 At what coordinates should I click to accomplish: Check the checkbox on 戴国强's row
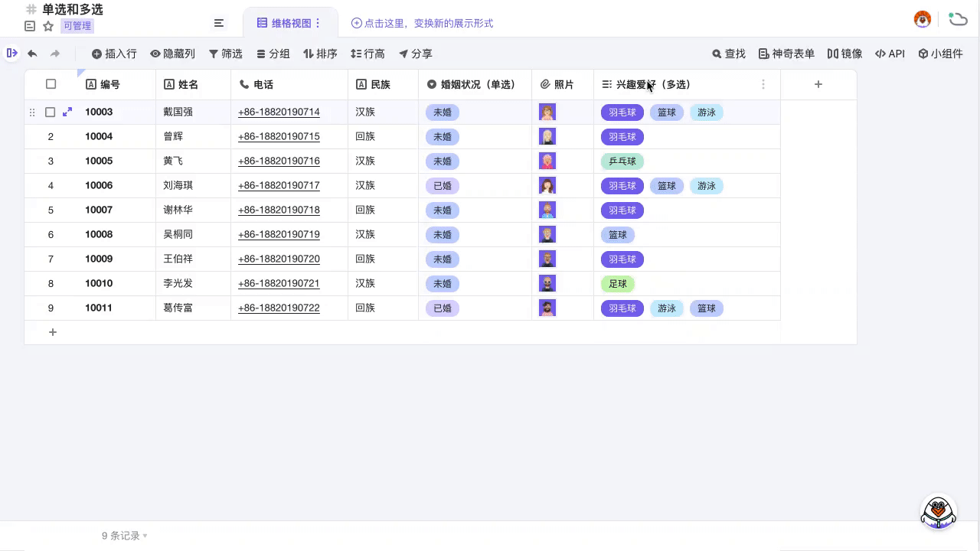pos(51,112)
